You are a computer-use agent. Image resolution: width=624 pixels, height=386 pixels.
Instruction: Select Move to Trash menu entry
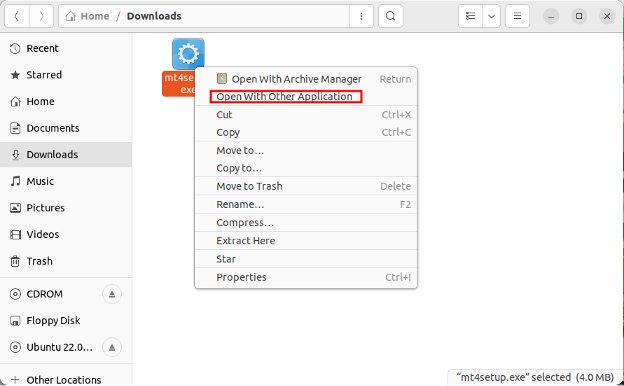(x=306, y=186)
